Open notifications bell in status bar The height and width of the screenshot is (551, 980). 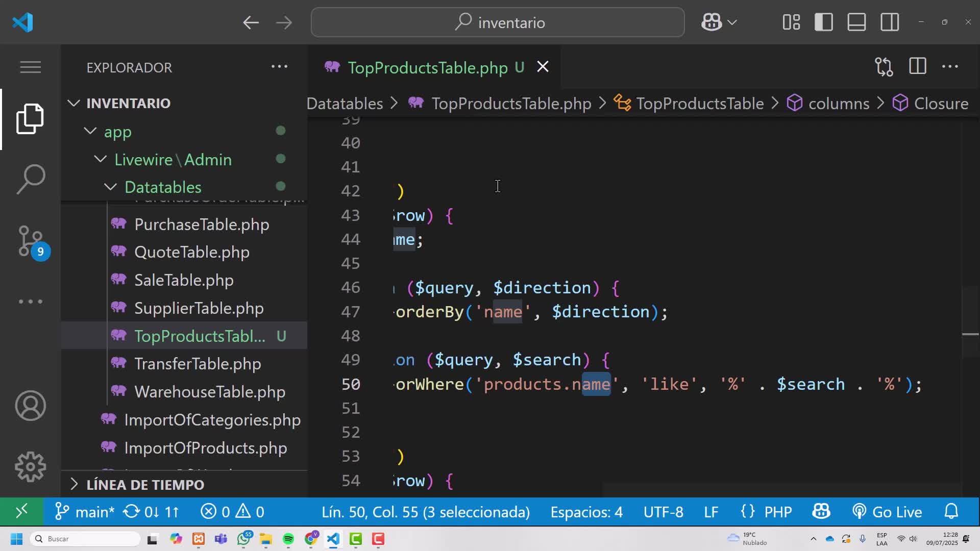click(951, 512)
